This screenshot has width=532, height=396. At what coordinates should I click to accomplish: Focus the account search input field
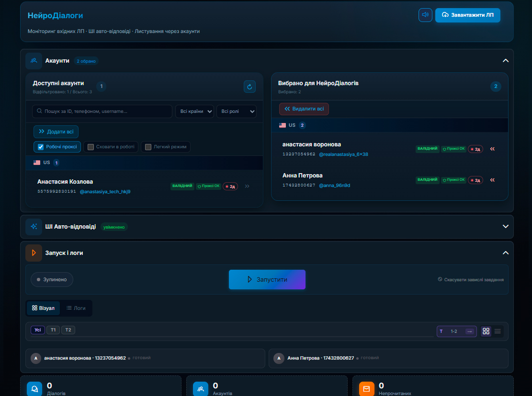pyautogui.click(x=102, y=111)
